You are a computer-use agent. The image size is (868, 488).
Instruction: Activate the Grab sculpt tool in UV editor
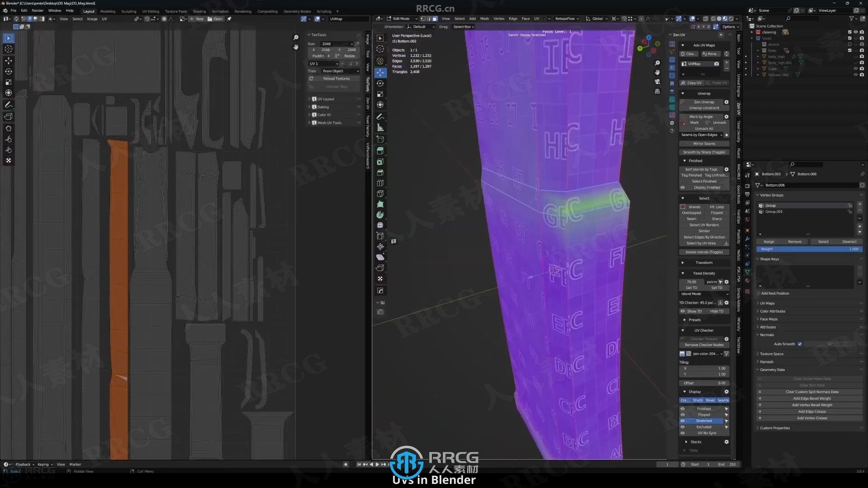[x=8, y=128]
